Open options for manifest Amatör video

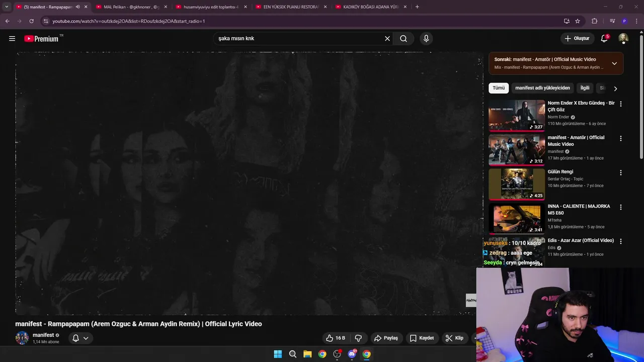[620, 138]
